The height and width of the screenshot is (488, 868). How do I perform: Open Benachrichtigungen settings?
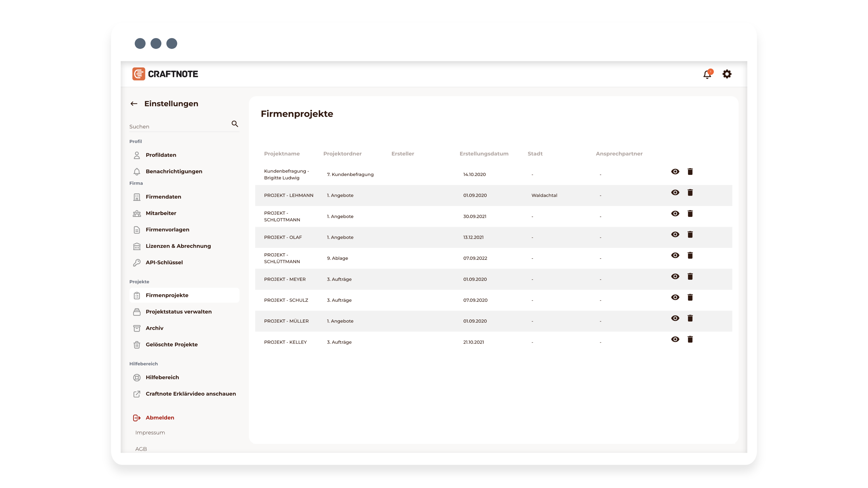(184, 171)
